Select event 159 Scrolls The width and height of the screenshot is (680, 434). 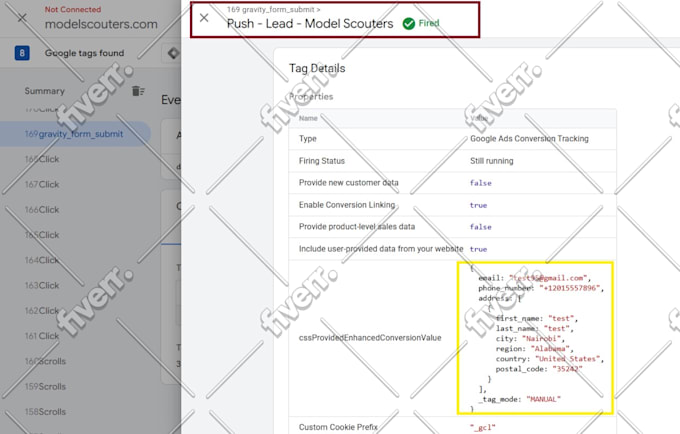tap(45, 386)
